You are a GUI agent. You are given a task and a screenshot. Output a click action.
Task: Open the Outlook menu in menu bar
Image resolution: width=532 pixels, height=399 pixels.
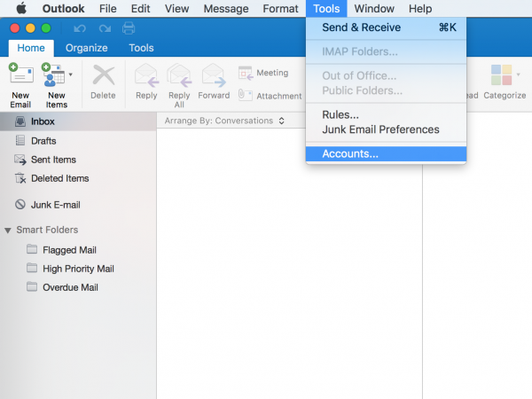pyautogui.click(x=64, y=9)
